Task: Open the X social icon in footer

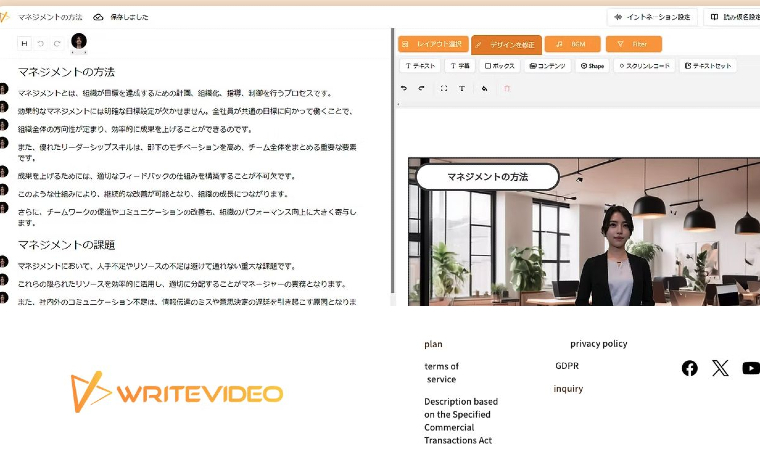Action: (x=720, y=368)
